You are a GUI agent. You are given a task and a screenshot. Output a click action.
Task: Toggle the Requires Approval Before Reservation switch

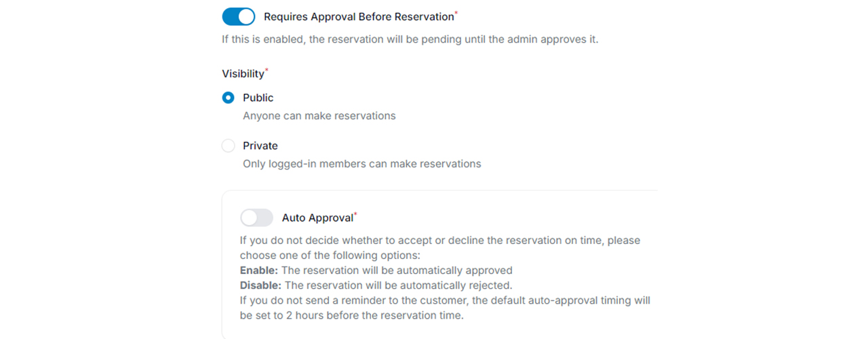pyautogui.click(x=239, y=16)
